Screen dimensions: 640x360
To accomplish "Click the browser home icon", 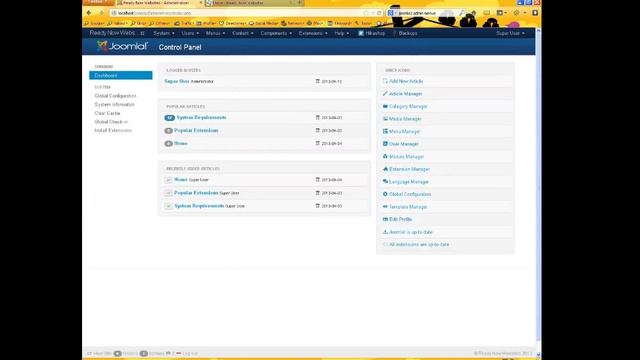I will (x=473, y=13).
